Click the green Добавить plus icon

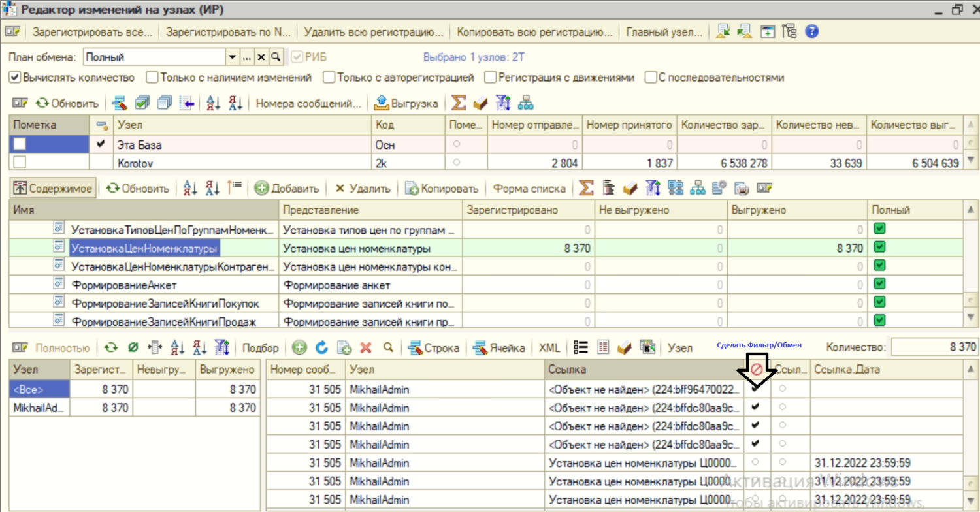tap(262, 188)
